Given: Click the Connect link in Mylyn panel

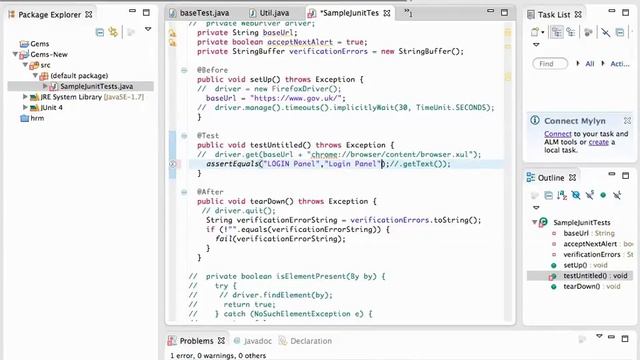Looking at the screenshot, I should point(558,134).
